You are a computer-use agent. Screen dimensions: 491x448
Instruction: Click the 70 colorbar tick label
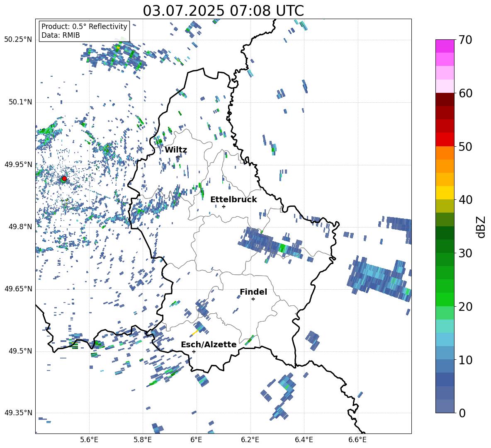pyautogui.click(x=465, y=40)
